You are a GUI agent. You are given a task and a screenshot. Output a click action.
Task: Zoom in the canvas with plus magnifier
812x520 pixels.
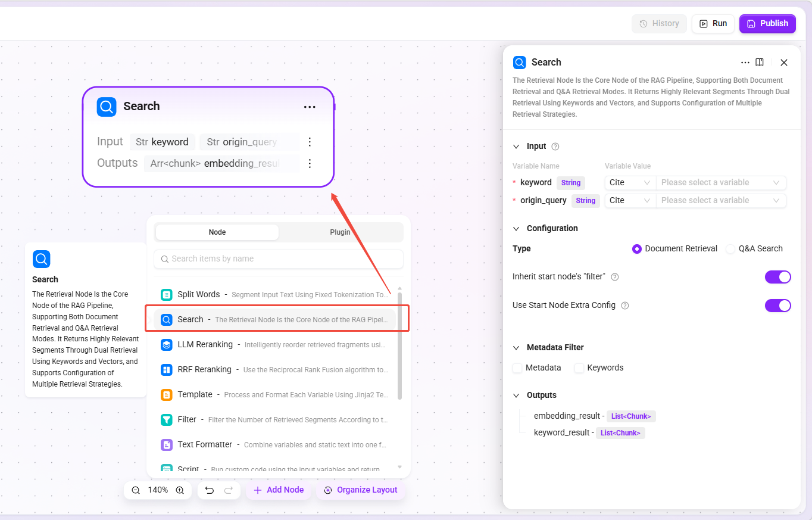click(180, 490)
